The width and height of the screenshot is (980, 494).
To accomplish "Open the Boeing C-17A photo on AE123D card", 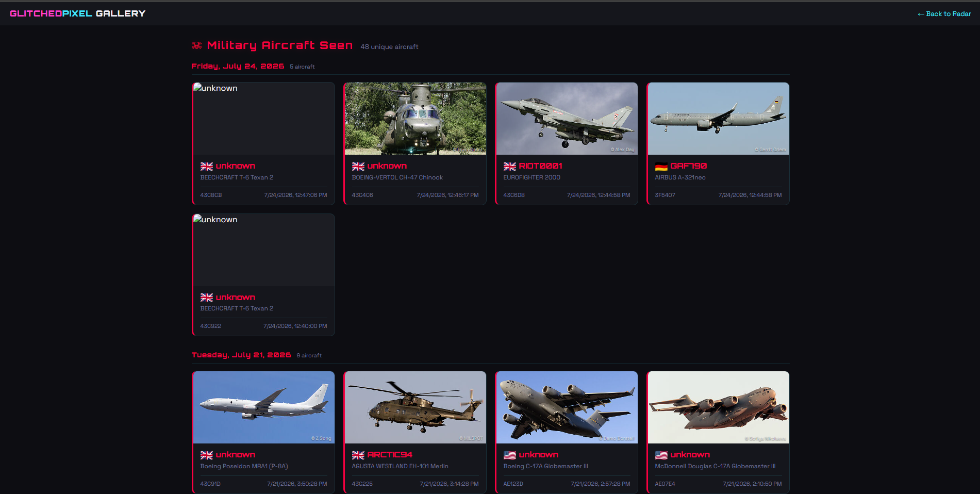I will [567, 407].
